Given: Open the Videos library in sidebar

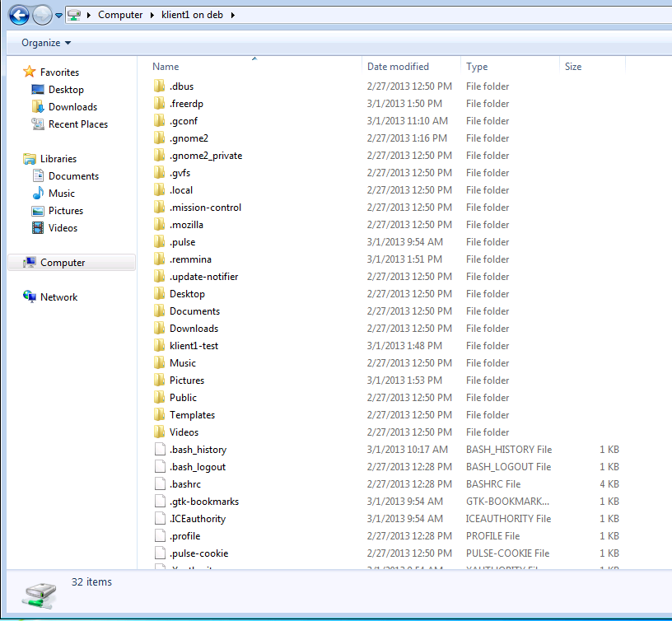Looking at the screenshot, I should pyautogui.click(x=63, y=228).
